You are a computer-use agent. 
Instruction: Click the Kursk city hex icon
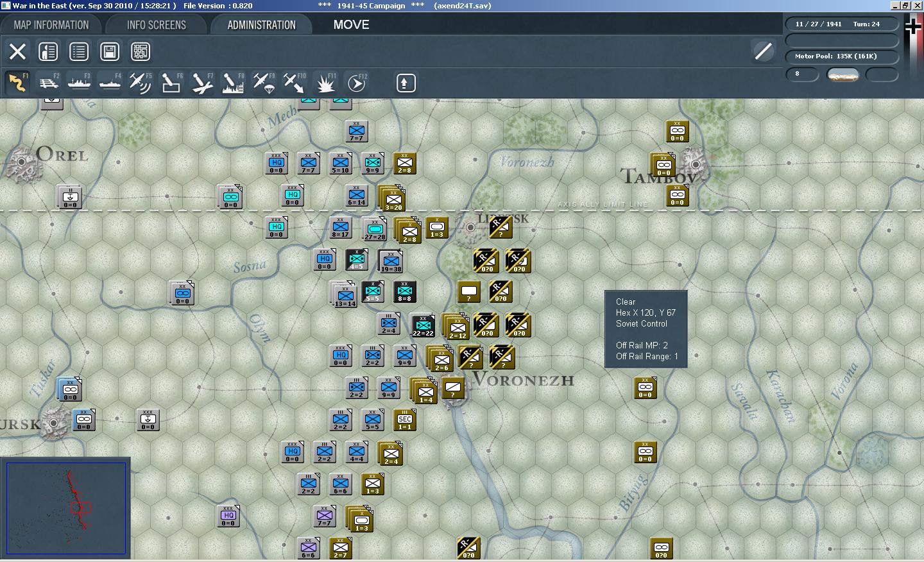54,423
